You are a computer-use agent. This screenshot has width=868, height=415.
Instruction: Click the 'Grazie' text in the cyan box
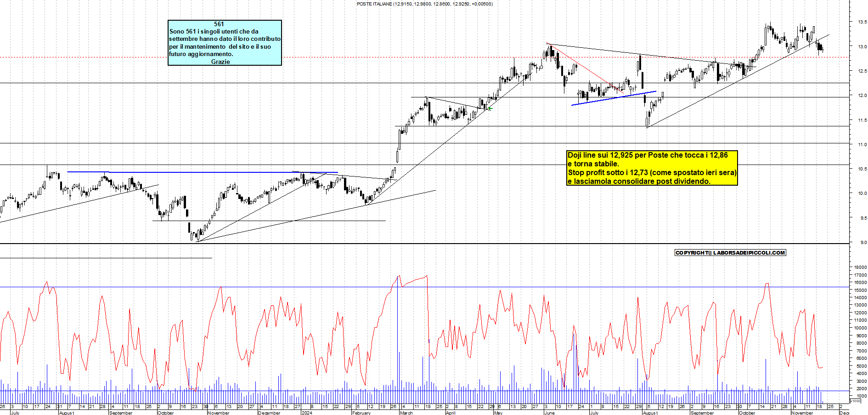220,62
